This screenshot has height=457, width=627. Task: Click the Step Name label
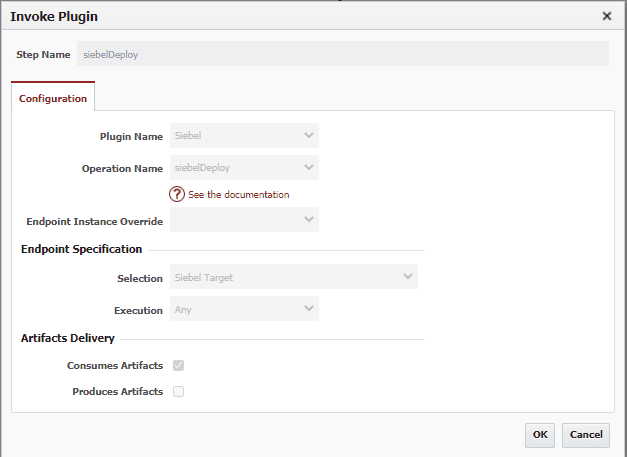pyautogui.click(x=43, y=54)
